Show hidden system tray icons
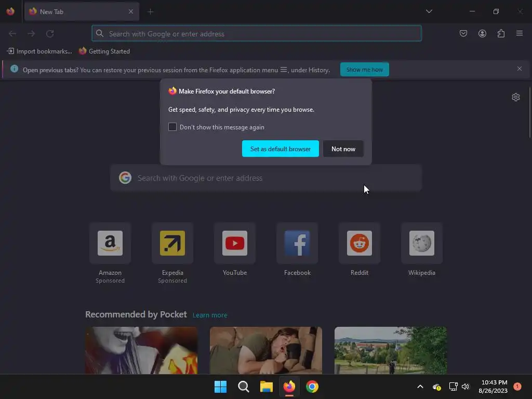 pyautogui.click(x=420, y=387)
